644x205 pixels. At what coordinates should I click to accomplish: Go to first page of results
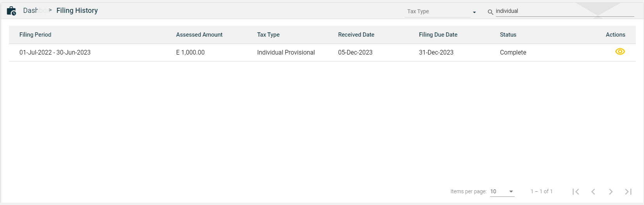(x=575, y=191)
